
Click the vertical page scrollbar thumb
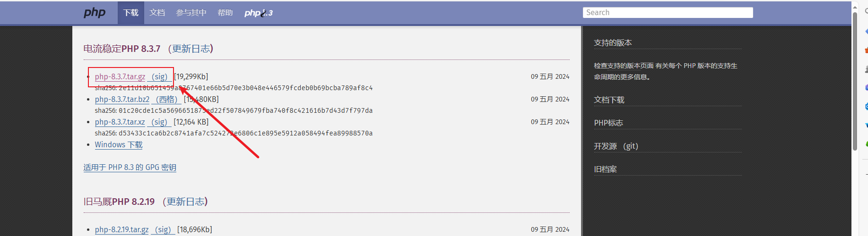[855, 80]
